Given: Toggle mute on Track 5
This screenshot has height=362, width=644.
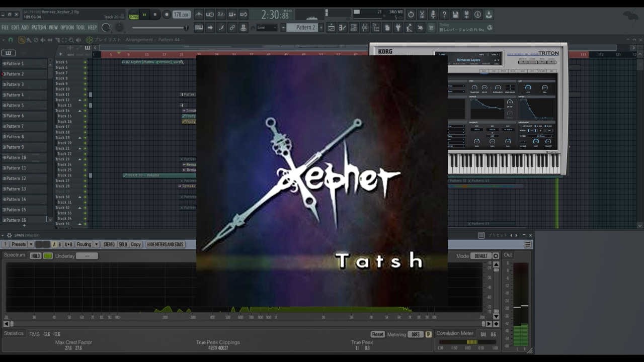Looking at the screenshot, I should (x=85, y=62).
